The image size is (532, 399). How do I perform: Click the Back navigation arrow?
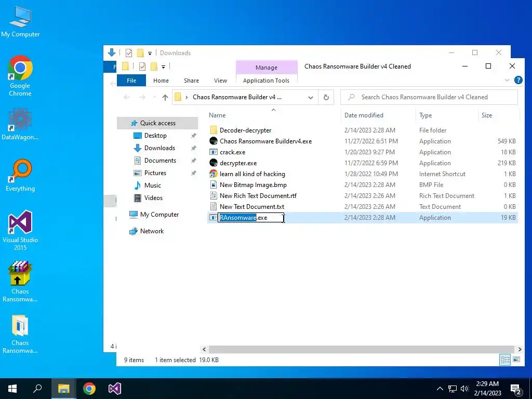click(x=127, y=97)
